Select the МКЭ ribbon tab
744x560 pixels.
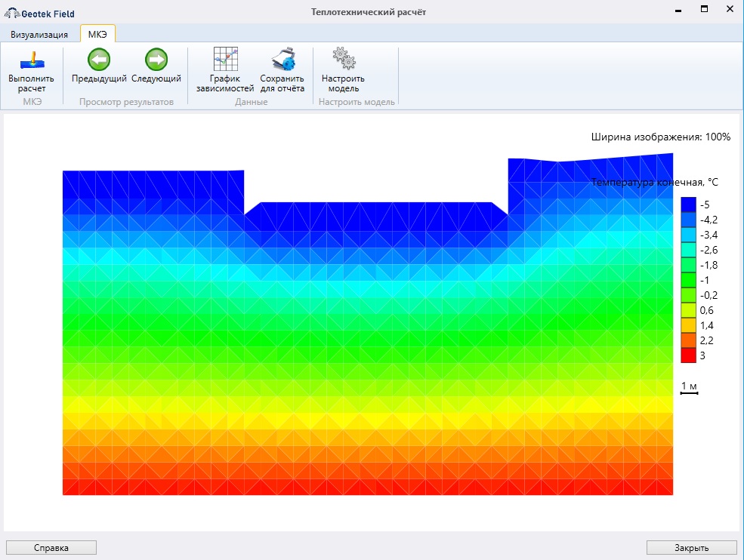coord(97,34)
